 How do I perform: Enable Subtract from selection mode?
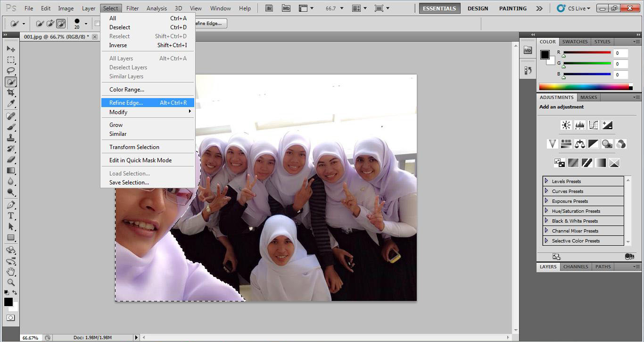[61, 24]
